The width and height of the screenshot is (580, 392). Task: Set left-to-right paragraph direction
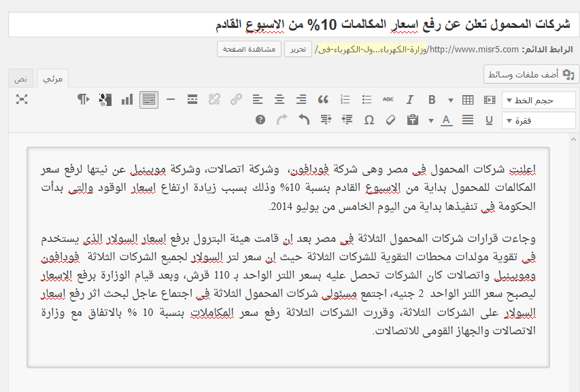[x=83, y=100]
